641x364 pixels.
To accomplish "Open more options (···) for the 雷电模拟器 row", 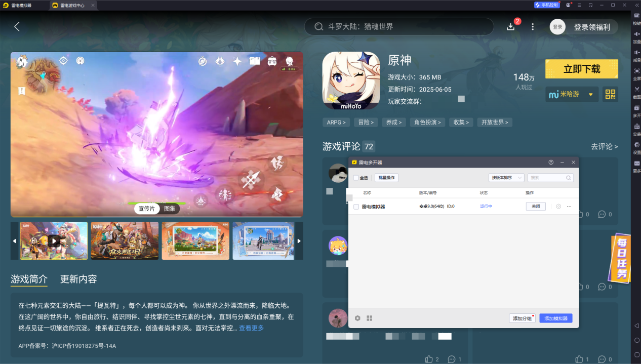I will [x=569, y=207].
